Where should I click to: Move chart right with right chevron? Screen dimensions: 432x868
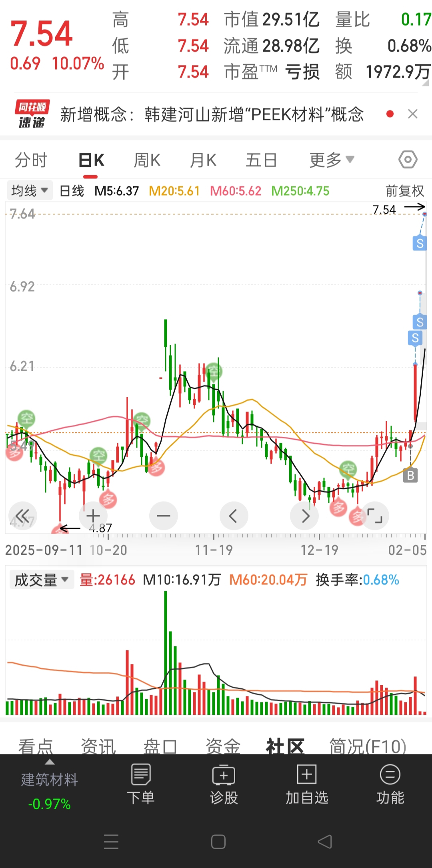(304, 516)
